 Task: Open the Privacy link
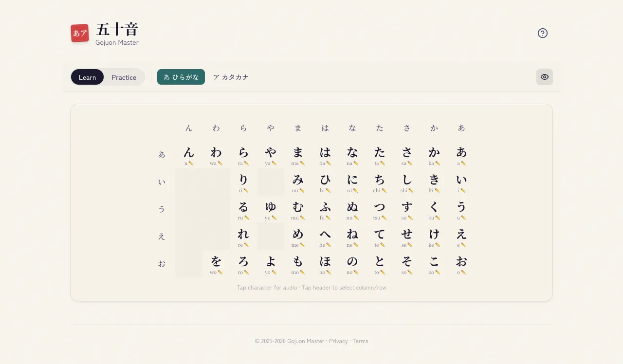tap(338, 341)
